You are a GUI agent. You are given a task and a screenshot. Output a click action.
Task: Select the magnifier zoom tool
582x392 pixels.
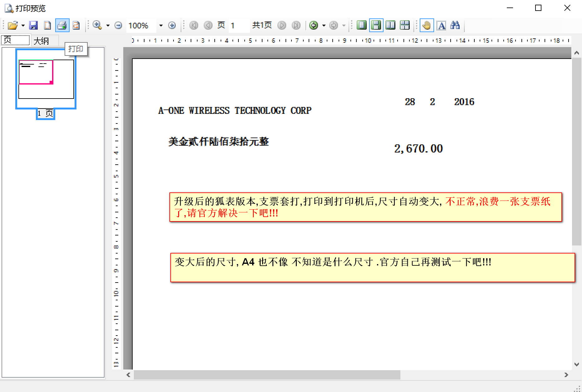click(97, 25)
